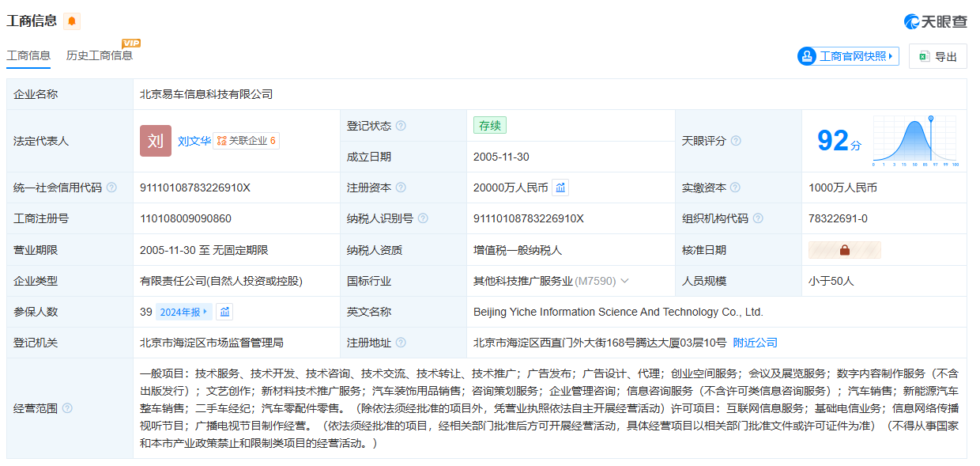Open 工商官网快照 snapshot
Viewport: 980px width, 466px height.
click(x=848, y=56)
